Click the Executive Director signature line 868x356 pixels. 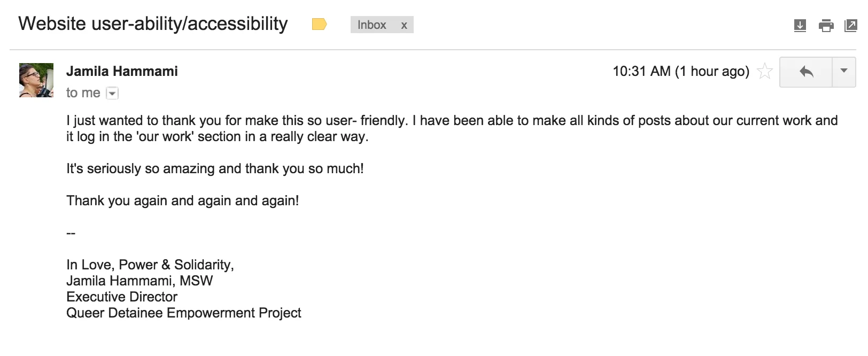pyautogui.click(x=122, y=297)
